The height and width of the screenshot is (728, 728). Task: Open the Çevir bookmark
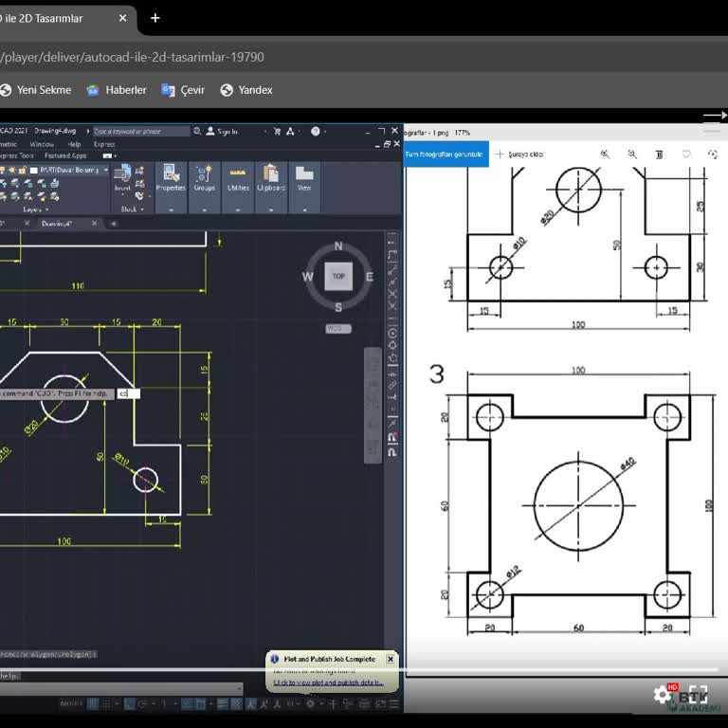(183, 90)
